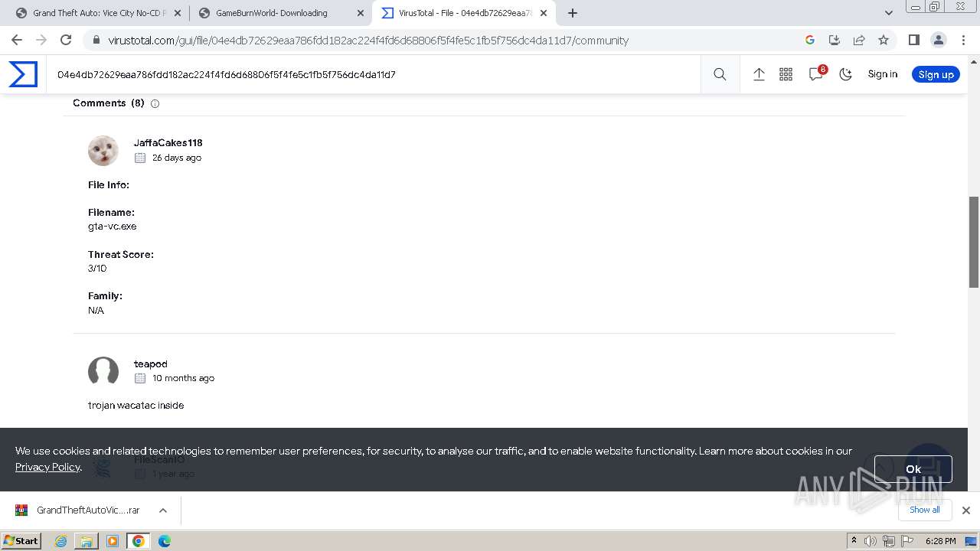The image size is (980, 551).
Task: Open media player taskbar icon
Action: 113,541
